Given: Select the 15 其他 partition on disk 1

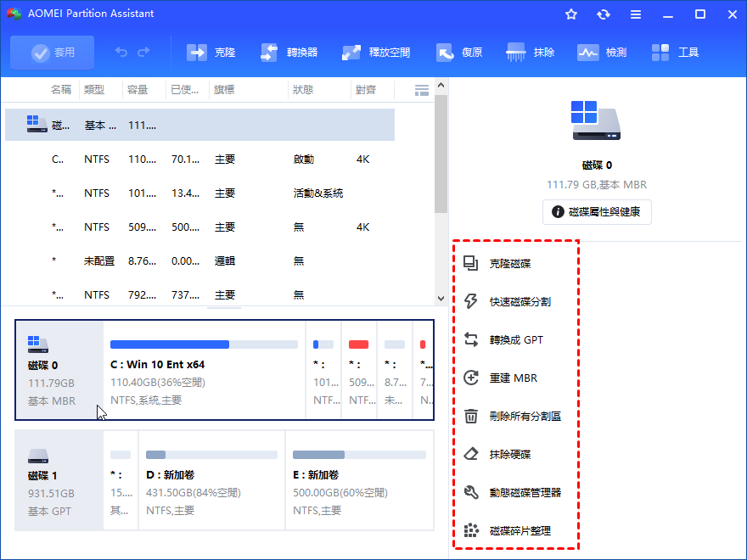Looking at the screenshot, I should pyautogui.click(x=121, y=480).
